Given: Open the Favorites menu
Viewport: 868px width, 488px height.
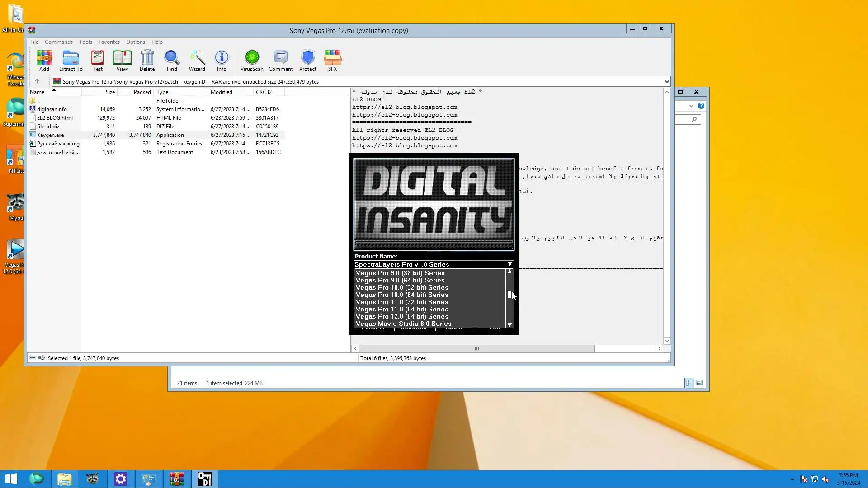Looking at the screenshot, I should 109,42.
